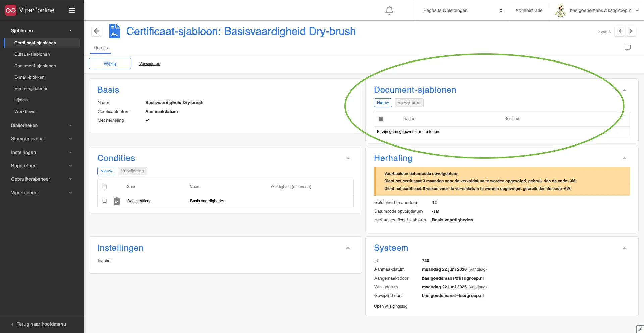
Task: Collapse the Condities panel
Action: pyautogui.click(x=348, y=158)
